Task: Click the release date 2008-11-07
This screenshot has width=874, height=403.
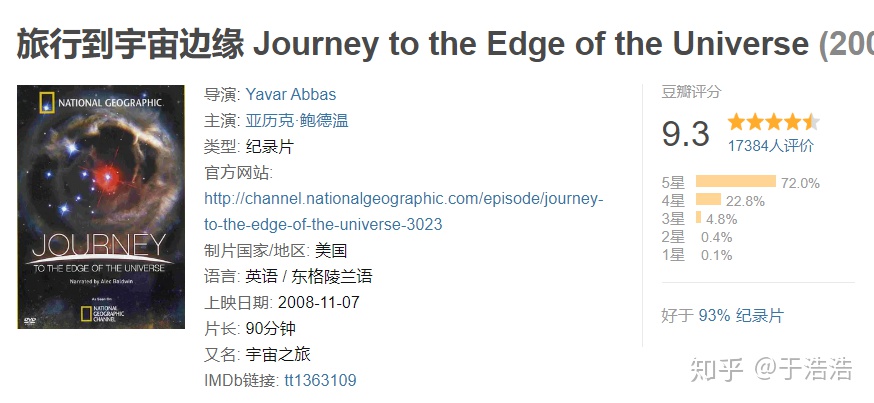Action: pyautogui.click(x=320, y=302)
